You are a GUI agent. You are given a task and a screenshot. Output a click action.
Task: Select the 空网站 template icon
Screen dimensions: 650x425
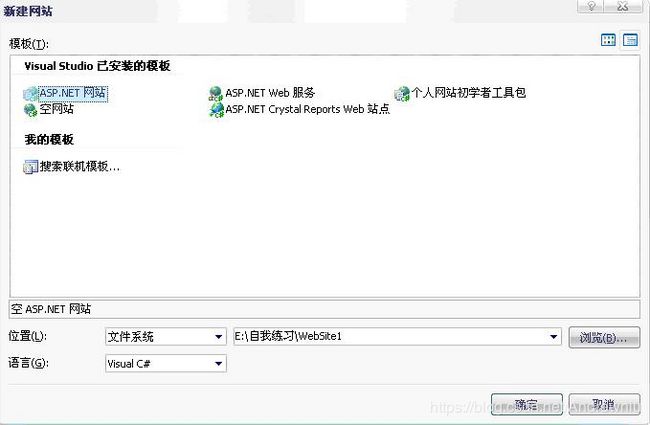pos(31,110)
